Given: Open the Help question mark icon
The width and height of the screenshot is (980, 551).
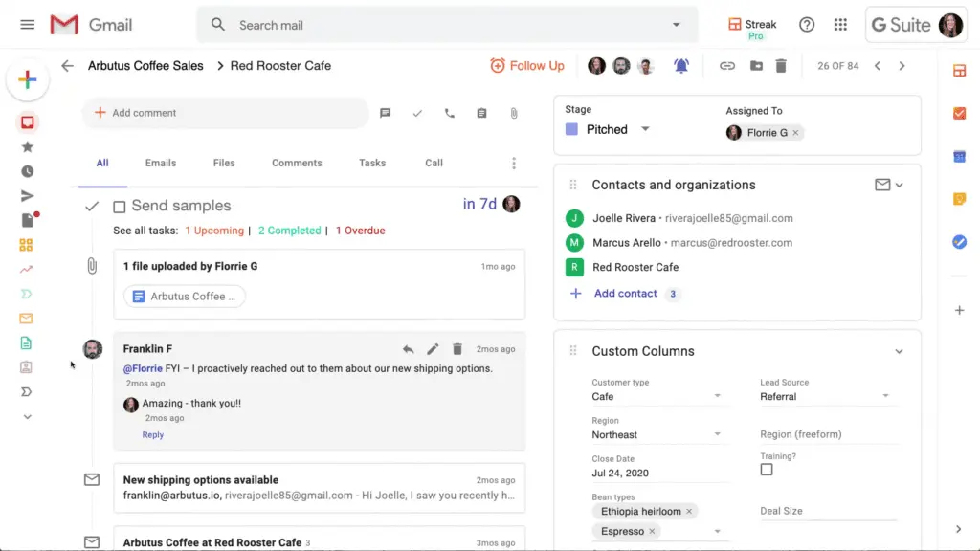Looking at the screenshot, I should click(806, 25).
